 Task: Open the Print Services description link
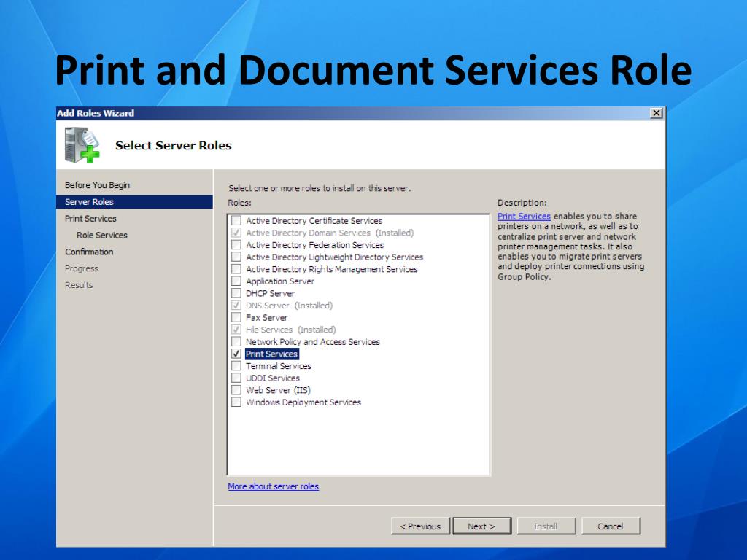tap(524, 216)
